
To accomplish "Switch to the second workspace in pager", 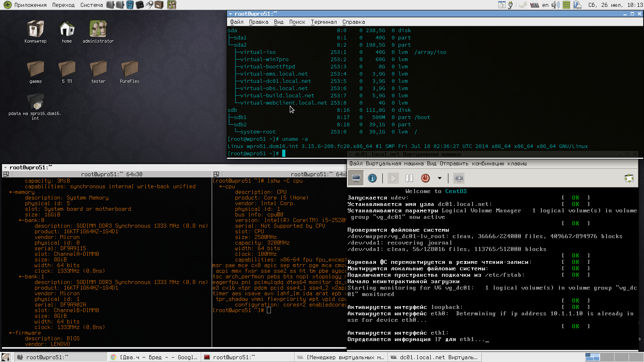I will pyautogui.click(x=607, y=357).
